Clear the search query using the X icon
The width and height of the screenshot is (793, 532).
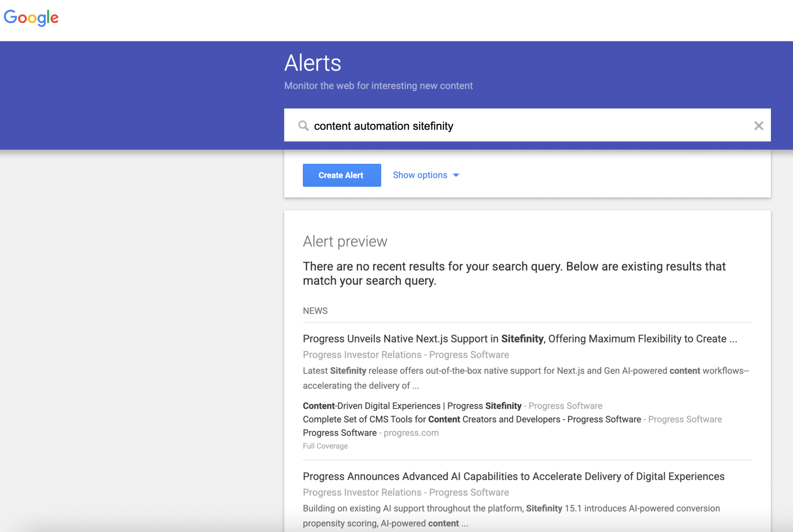pos(759,125)
